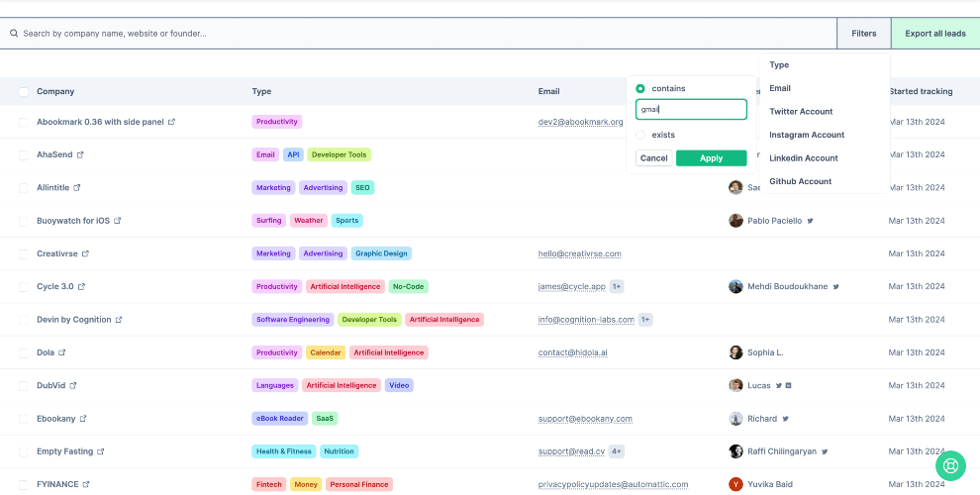Open Mehdi Boudoukhane's Twitter icon
The width and height of the screenshot is (980, 495).
tap(835, 287)
